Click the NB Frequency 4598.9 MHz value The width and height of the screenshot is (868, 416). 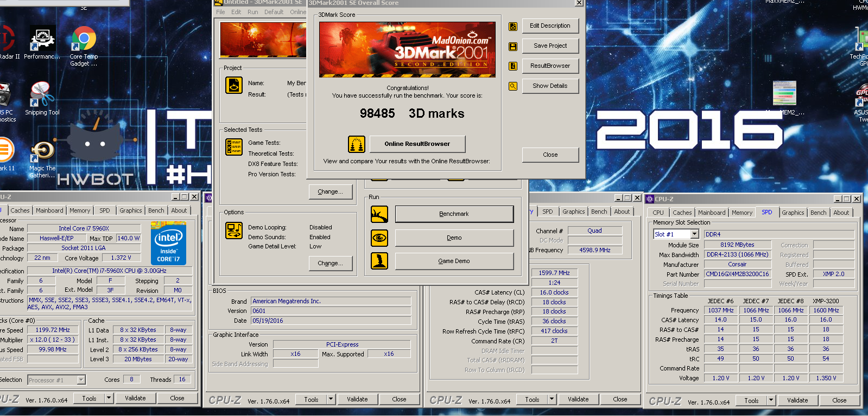[x=595, y=250]
